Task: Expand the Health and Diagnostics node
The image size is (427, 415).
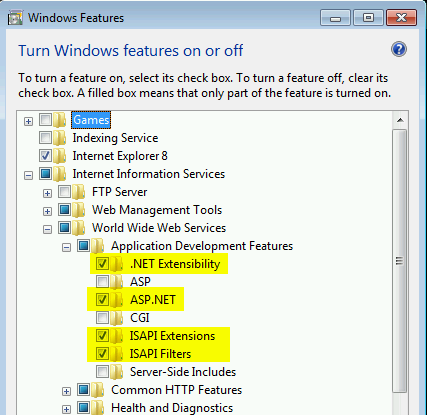Action: tap(67, 409)
